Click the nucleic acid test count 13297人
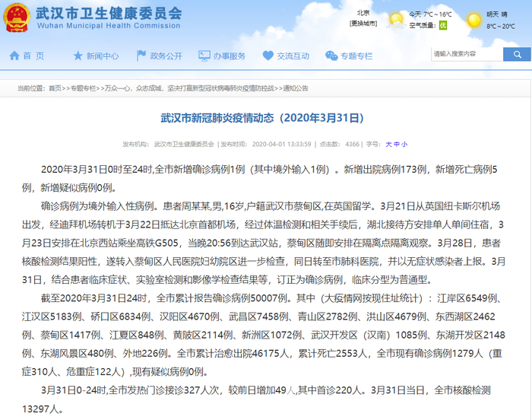Image resolution: width=532 pixels, height=420 pixels. click(40, 409)
